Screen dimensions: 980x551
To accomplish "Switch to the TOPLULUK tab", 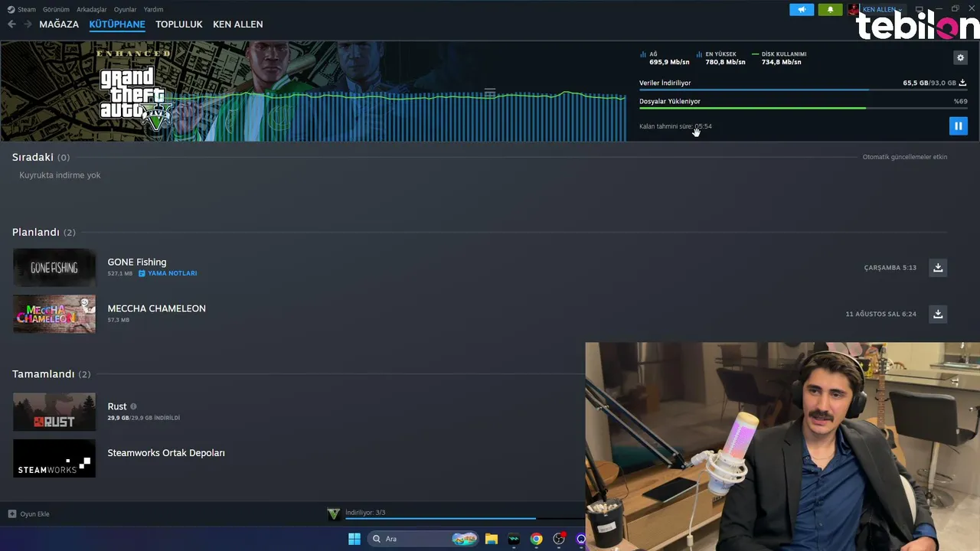I will tap(179, 24).
